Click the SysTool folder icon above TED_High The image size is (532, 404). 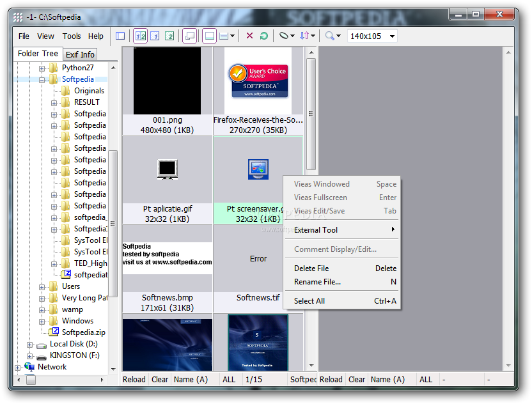click(x=65, y=252)
